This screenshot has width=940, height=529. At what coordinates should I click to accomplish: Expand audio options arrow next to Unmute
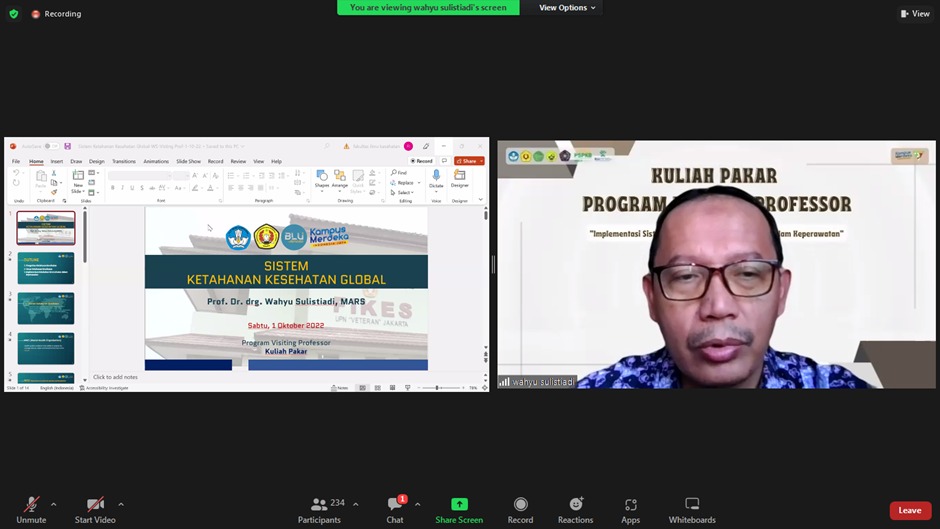(54, 504)
